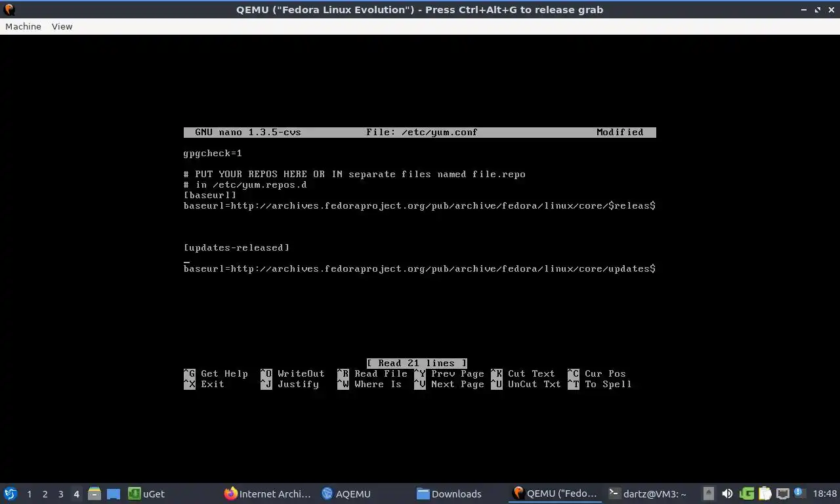The width and height of the screenshot is (840, 504).
Task: Click the '# in /etc/yum.repos.d' comment line
Action: coord(245,184)
